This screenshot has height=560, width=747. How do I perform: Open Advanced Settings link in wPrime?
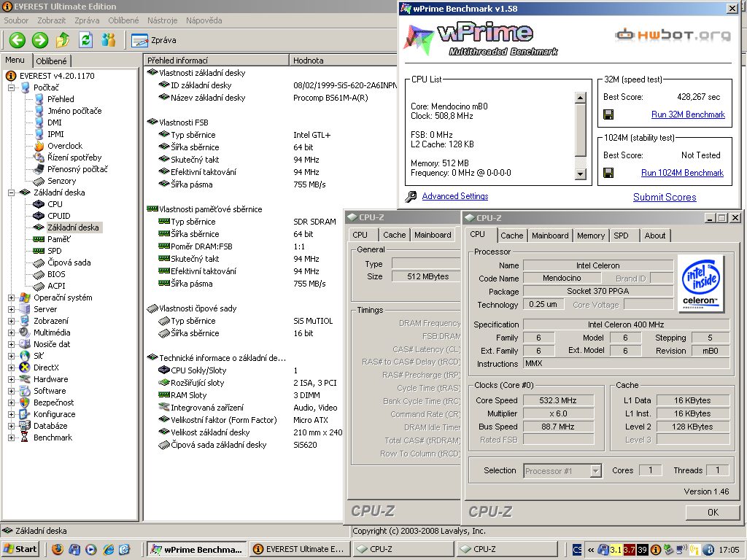[455, 196]
